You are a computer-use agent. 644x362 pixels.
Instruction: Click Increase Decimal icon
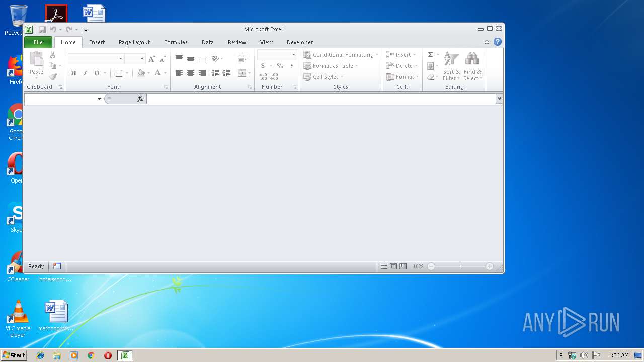[x=263, y=77]
